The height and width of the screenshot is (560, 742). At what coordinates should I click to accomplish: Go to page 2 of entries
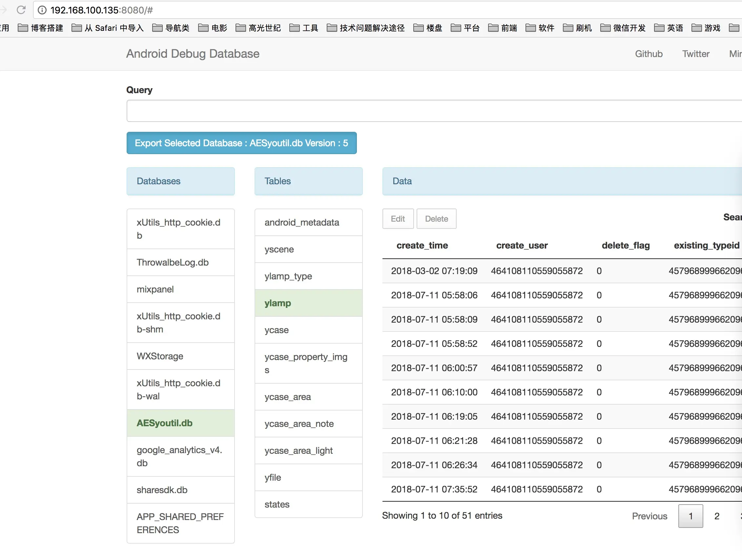pyautogui.click(x=717, y=516)
